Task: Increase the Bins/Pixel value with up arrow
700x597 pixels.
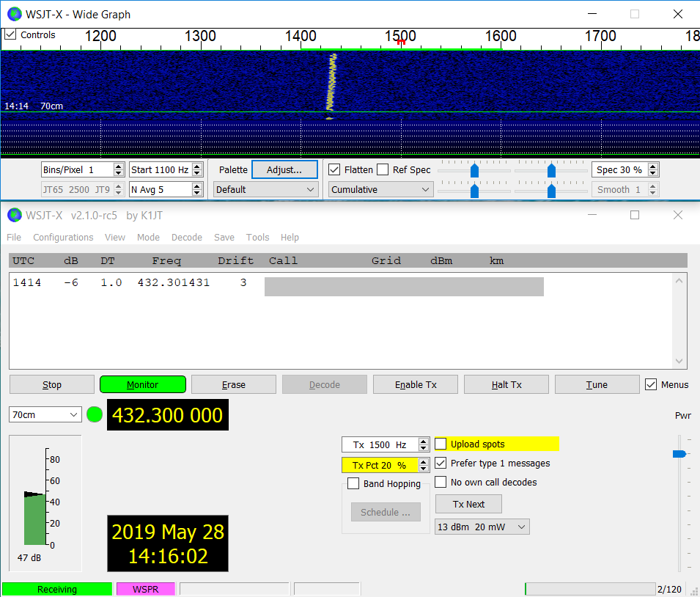Action: [118, 166]
